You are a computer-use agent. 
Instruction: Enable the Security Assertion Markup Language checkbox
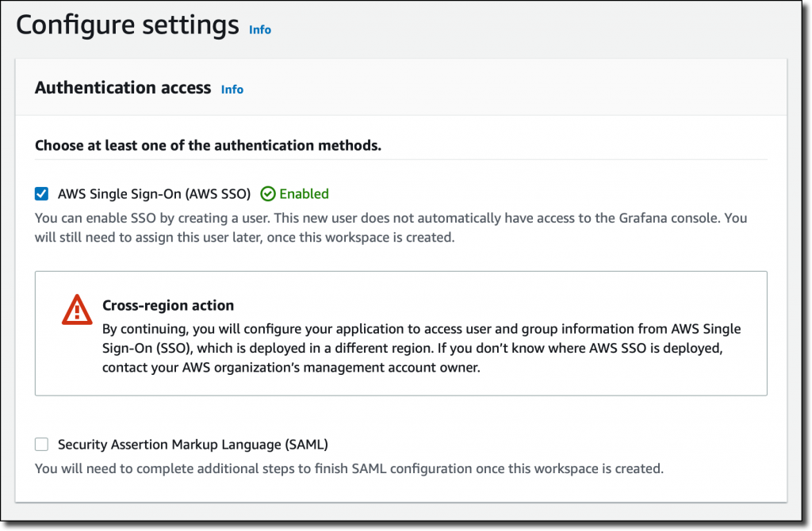42,445
